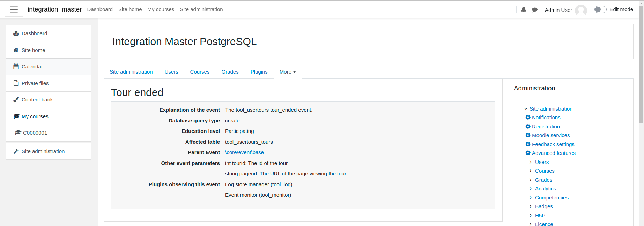Screen dimensions: 644x226
Task: Click gear icon next to Registration
Action: click(x=528, y=127)
